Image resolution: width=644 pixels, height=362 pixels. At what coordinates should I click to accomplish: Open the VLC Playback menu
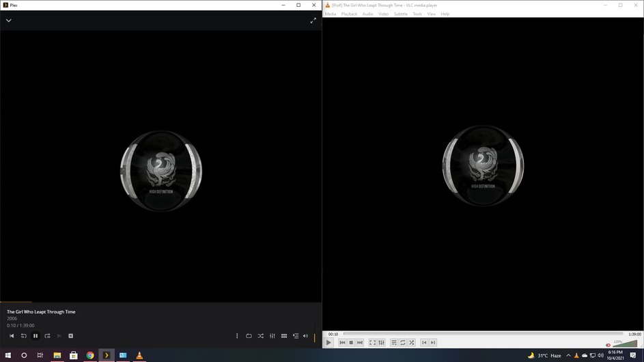point(349,14)
